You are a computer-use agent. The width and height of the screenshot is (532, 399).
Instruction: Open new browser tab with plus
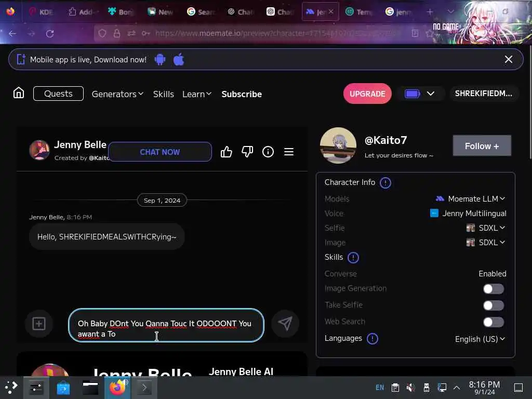pyautogui.click(x=430, y=12)
